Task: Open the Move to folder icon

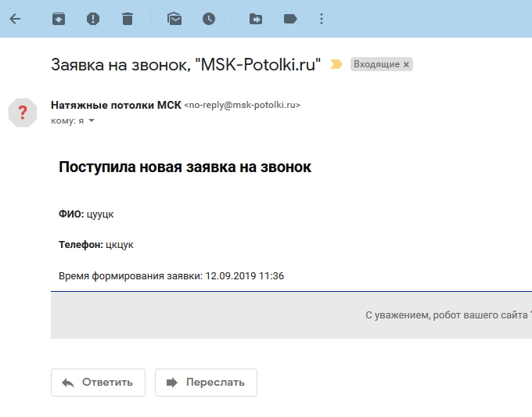Action: pyautogui.click(x=256, y=19)
